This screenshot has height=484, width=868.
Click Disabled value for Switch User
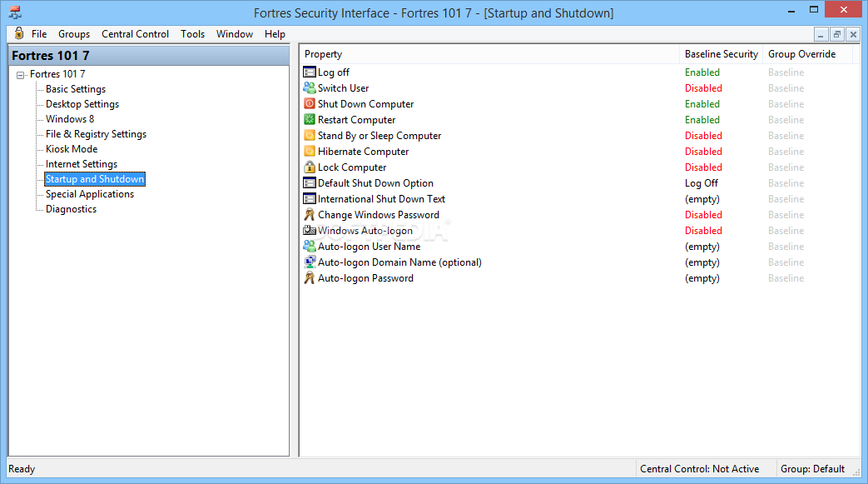tap(703, 87)
